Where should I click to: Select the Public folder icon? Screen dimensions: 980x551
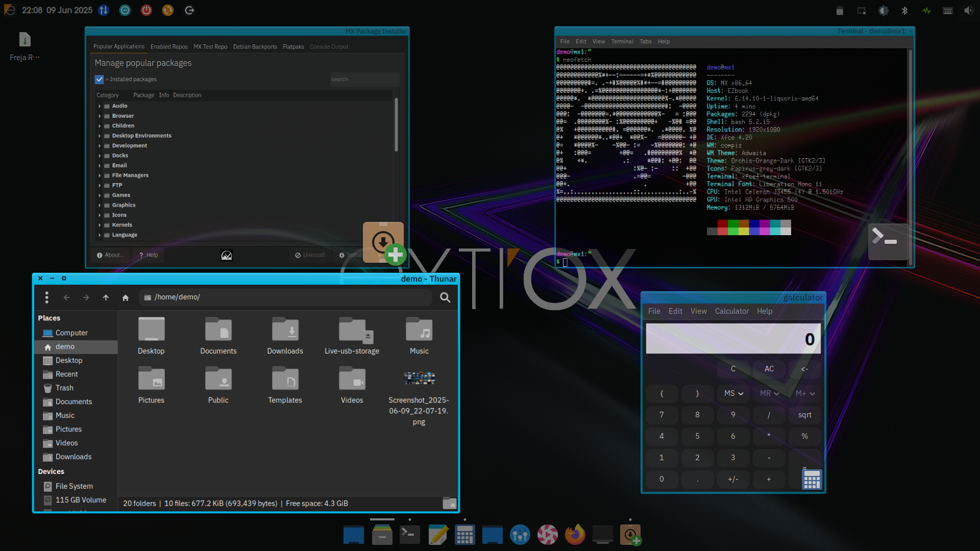218,379
